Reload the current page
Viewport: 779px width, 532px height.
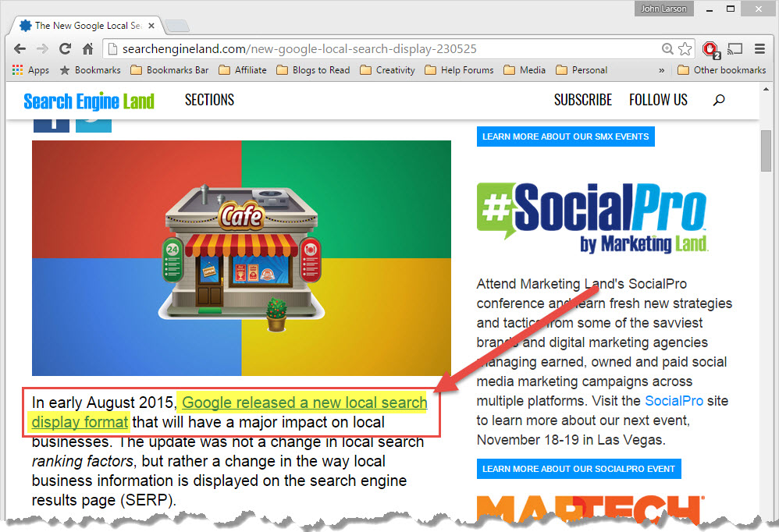65,49
